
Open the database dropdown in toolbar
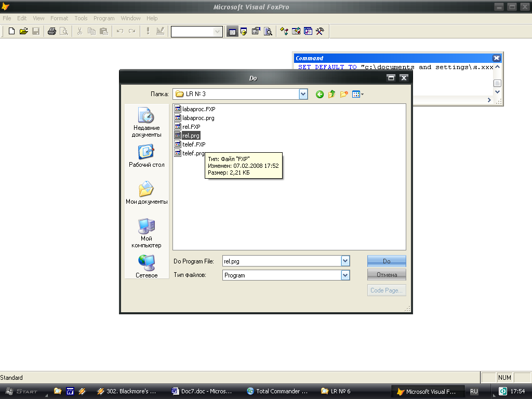pyautogui.click(x=218, y=32)
